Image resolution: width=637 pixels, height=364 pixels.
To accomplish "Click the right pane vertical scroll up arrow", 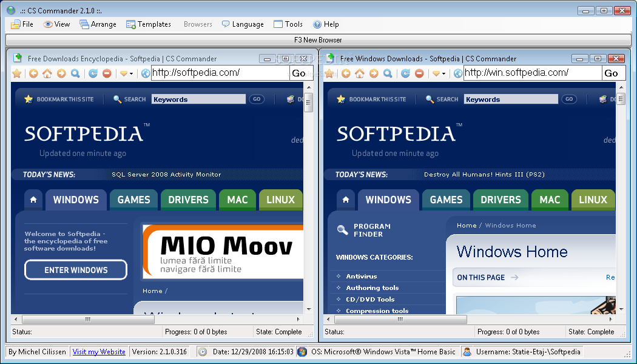I will (621, 87).
